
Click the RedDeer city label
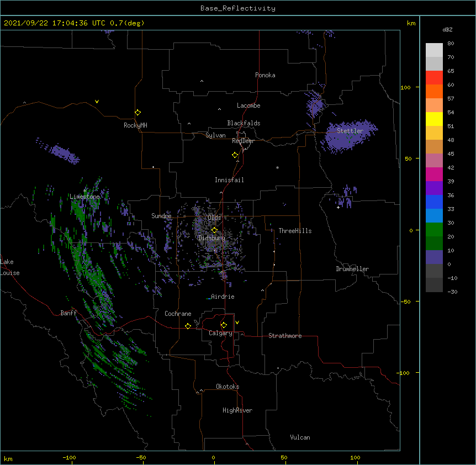(243, 141)
